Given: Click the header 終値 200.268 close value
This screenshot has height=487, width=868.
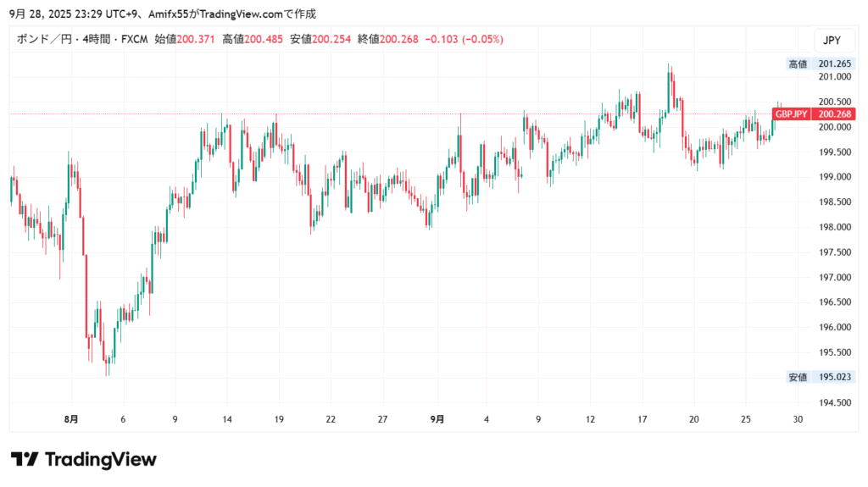Looking at the screenshot, I should click(388, 40).
